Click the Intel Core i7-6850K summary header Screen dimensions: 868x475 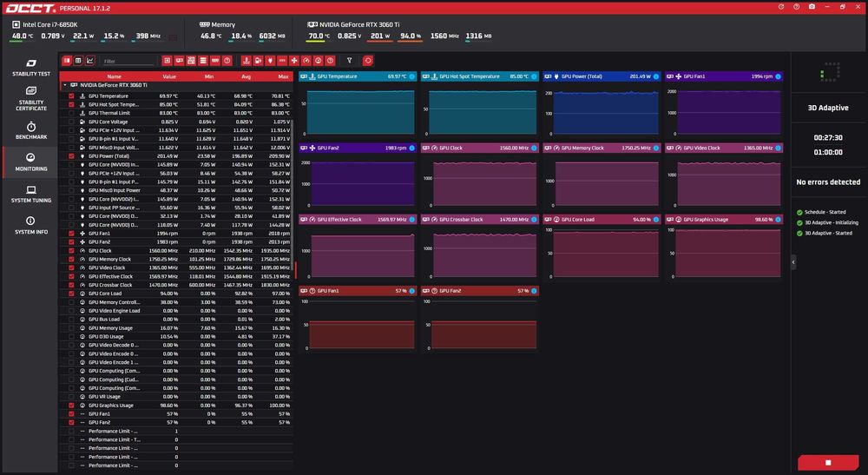click(x=45, y=24)
